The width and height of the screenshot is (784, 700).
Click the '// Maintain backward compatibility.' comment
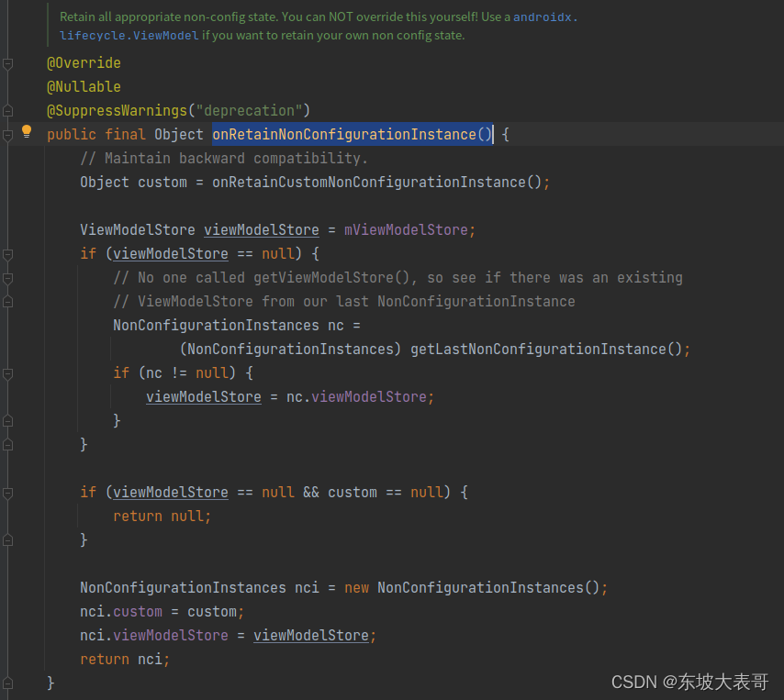point(224,159)
